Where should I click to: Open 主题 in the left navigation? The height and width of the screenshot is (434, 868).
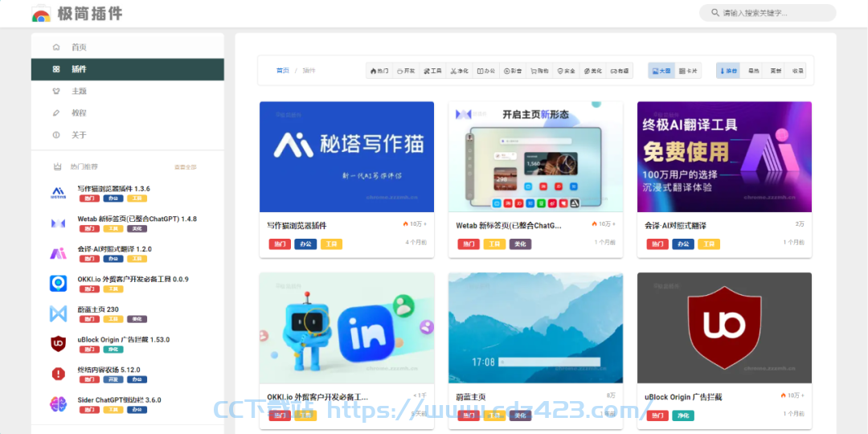point(127,91)
